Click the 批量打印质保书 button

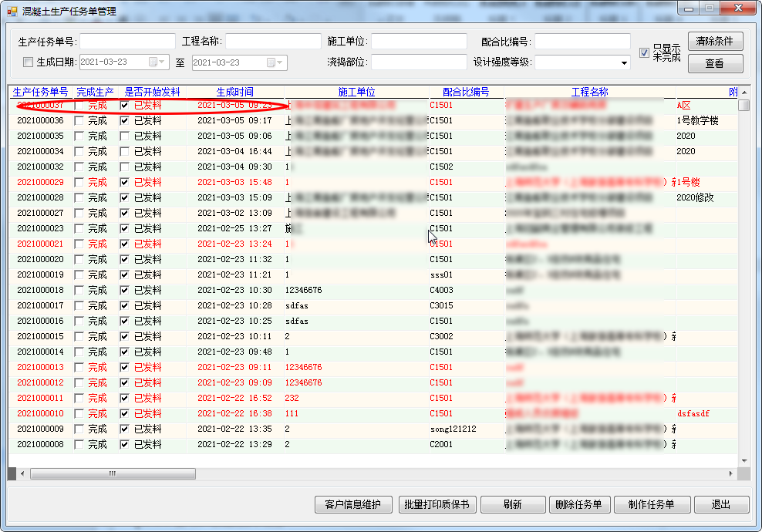(437, 504)
